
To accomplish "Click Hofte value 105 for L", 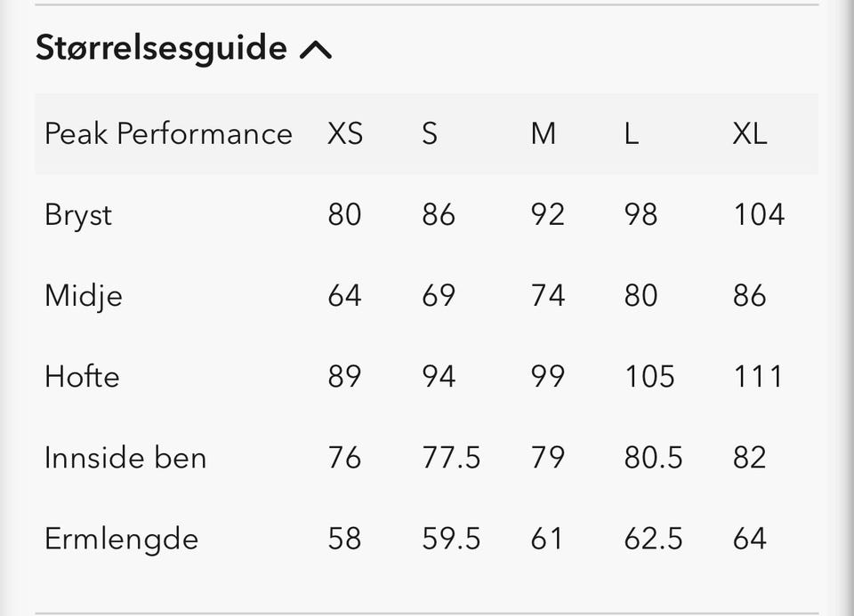I will 649,376.
